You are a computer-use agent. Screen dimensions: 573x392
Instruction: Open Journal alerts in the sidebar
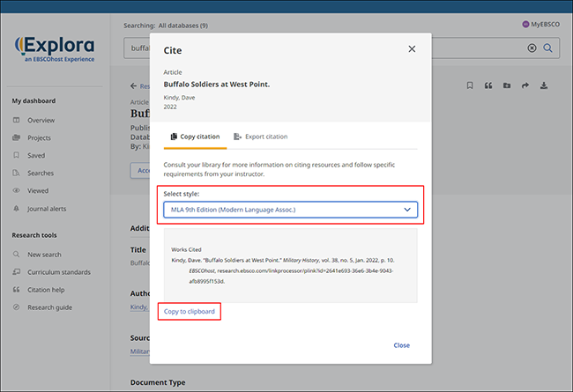pos(47,209)
